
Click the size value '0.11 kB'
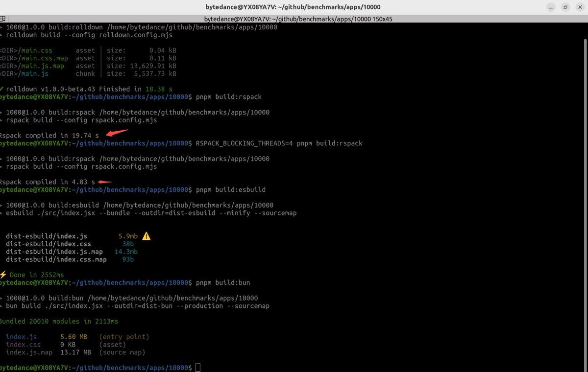tap(163, 58)
